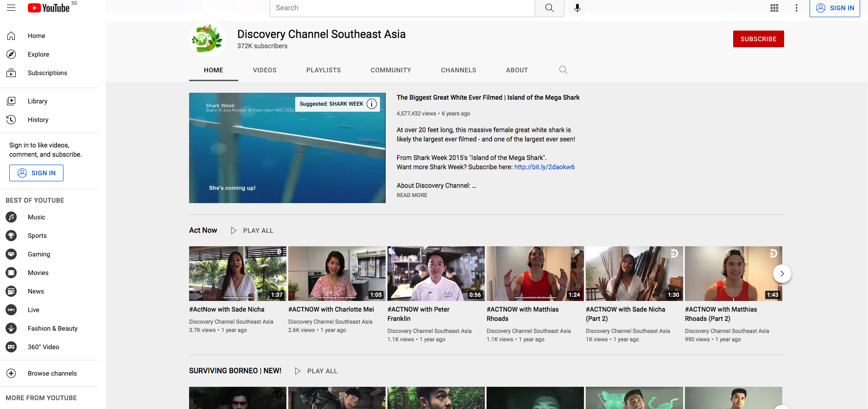Open #ACTNOW with Peter Franklin thumbnail

click(436, 274)
